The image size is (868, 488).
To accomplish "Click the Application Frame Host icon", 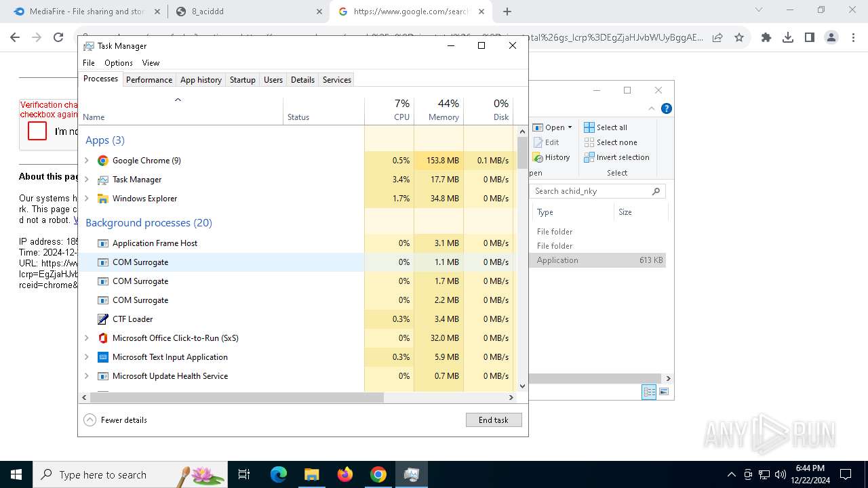I will [x=103, y=243].
